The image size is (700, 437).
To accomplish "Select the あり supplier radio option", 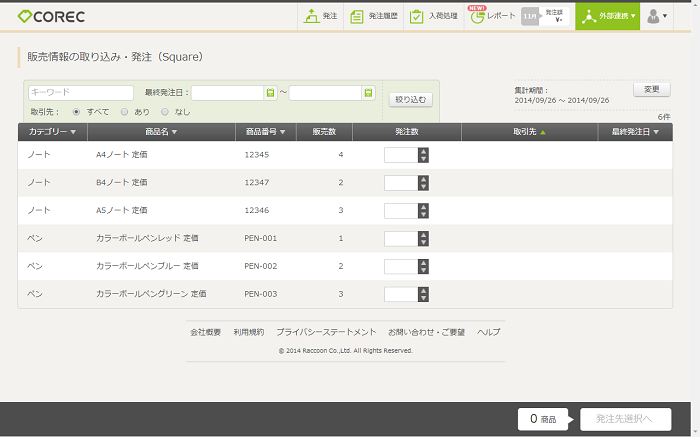I will [x=124, y=112].
